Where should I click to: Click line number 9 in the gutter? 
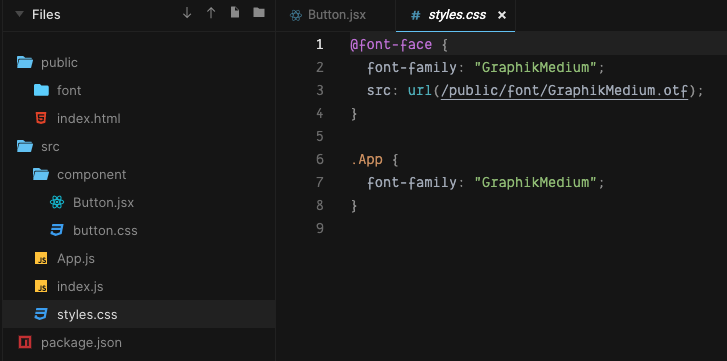(x=319, y=228)
